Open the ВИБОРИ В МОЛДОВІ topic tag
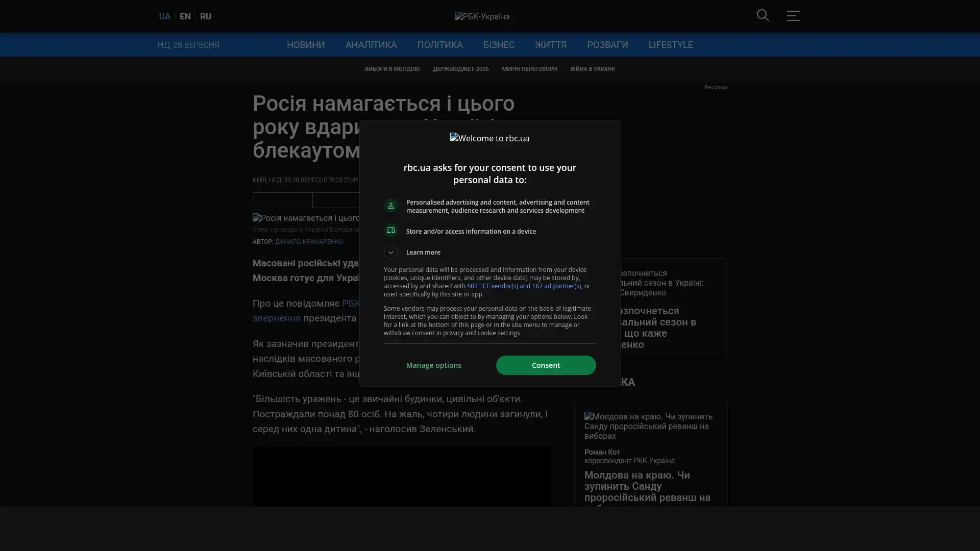Image resolution: width=980 pixels, height=551 pixels. (391, 69)
